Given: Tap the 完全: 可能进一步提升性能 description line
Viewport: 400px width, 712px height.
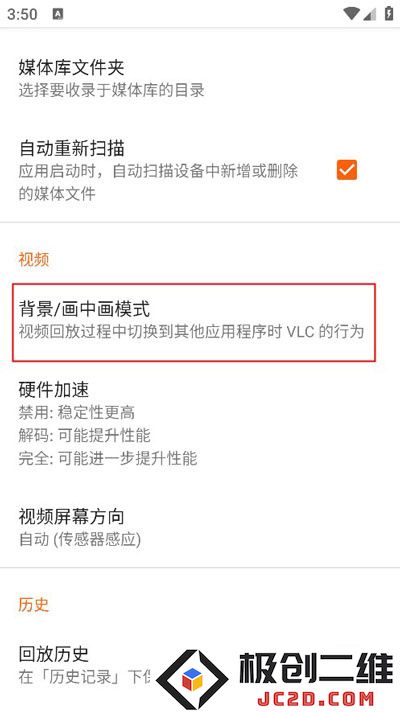Looking at the screenshot, I should pyautogui.click(x=108, y=458).
